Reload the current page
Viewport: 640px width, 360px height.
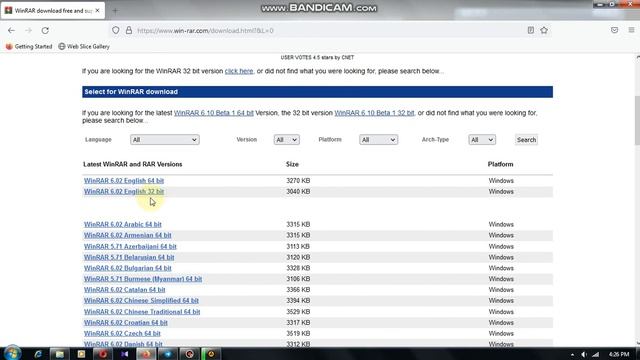point(45,30)
